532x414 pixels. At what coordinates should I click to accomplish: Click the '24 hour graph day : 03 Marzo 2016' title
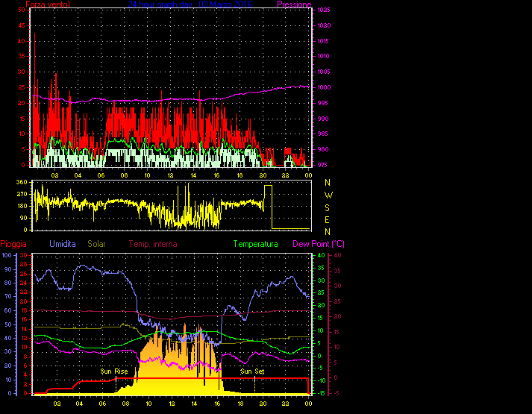pos(190,4)
